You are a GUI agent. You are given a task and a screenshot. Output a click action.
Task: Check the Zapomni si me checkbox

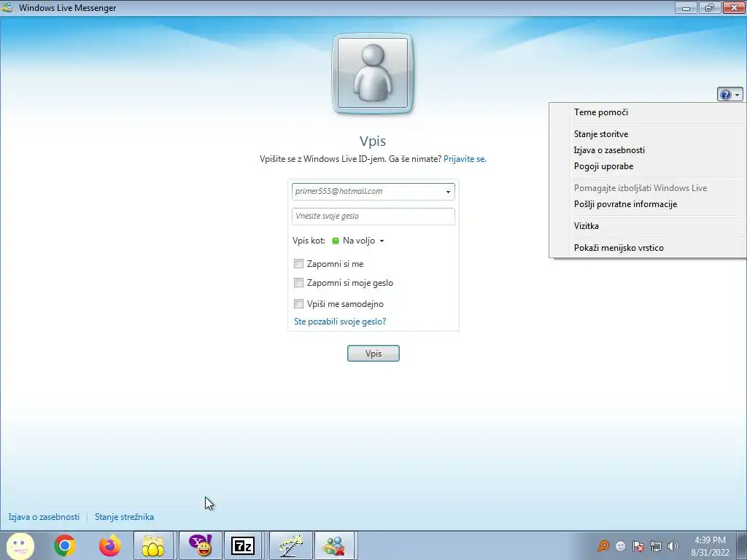[x=298, y=263]
